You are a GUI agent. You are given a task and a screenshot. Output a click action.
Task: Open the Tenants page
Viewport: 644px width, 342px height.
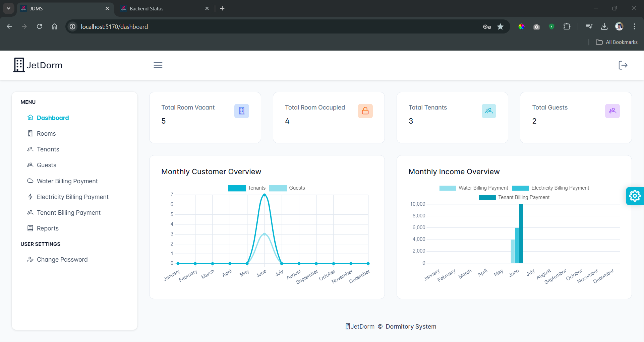[48, 149]
